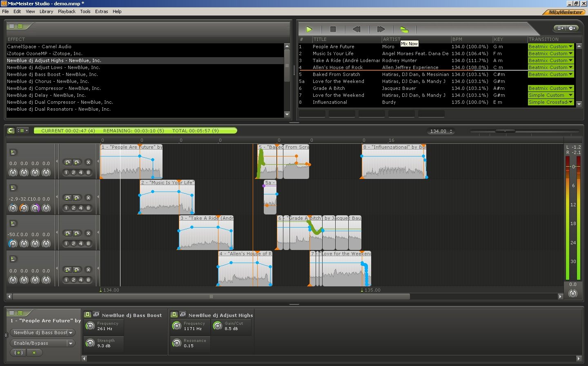Click the Mix Now icon
Image resolution: width=588 pixels, height=366 pixels.
pos(404,29)
